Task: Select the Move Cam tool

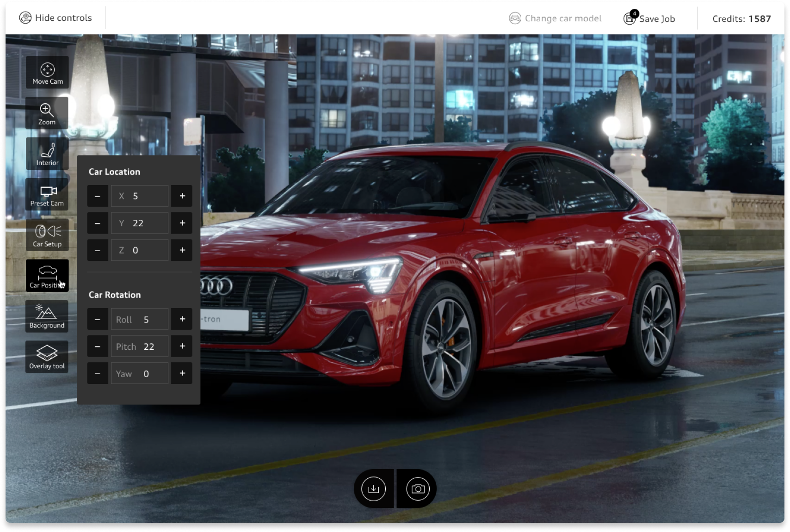Action: tap(47, 72)
